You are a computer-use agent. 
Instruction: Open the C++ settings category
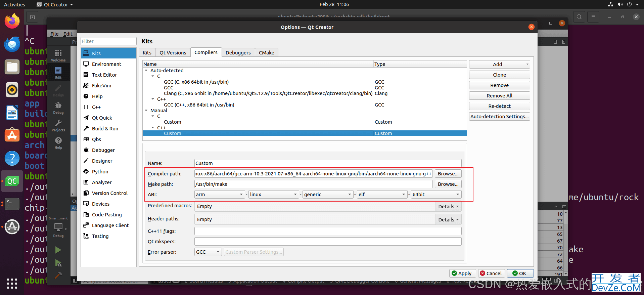108,107
